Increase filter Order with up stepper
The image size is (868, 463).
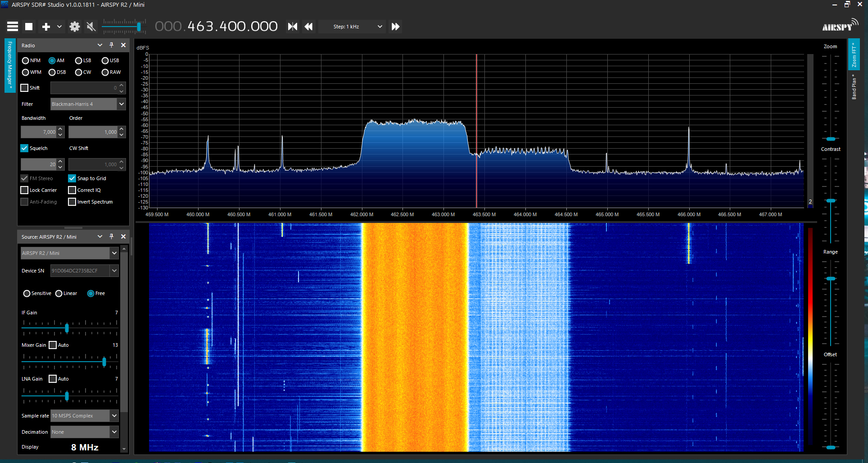point(122,129)
